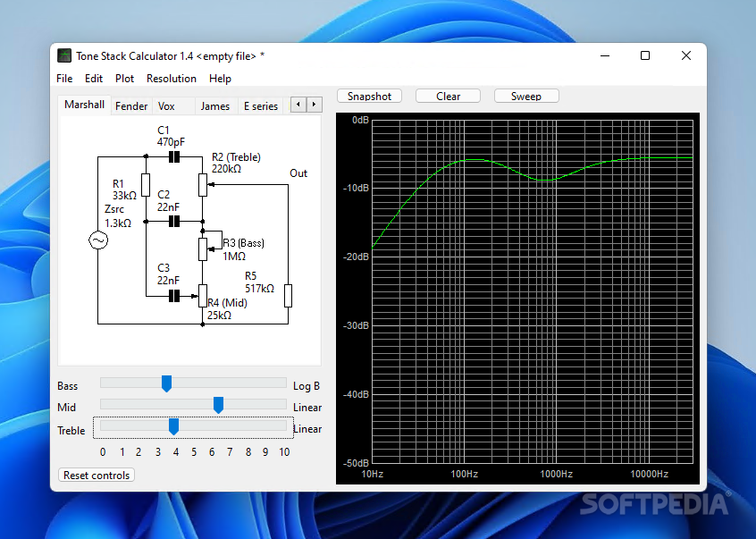Click the Clear button

448,96
